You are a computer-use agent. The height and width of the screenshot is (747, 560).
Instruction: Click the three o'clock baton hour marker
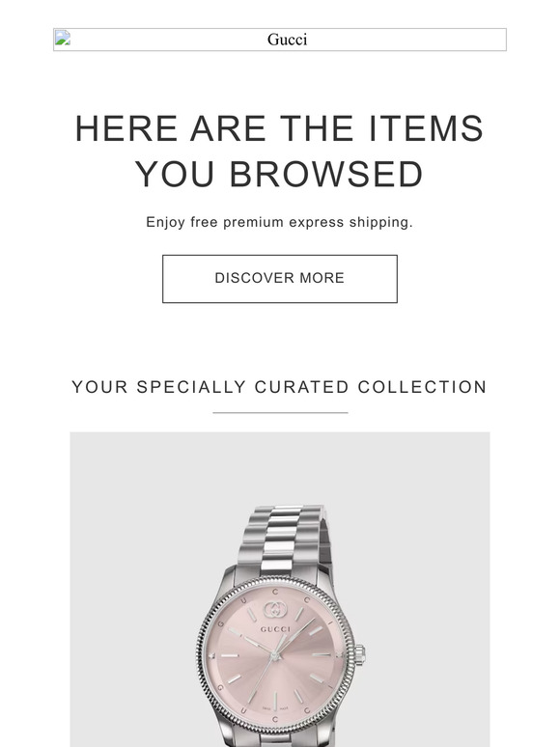[322, 654]
